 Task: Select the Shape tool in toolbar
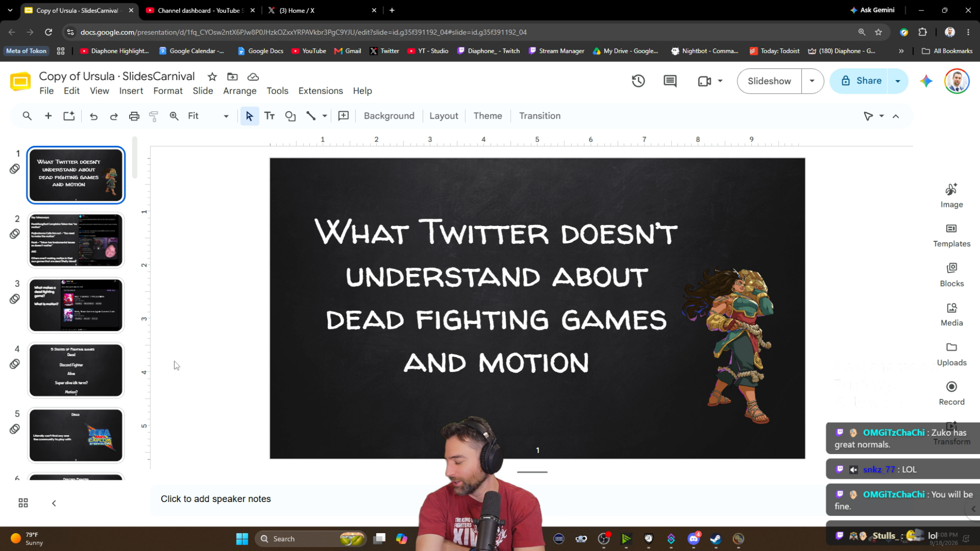[290, 116]
